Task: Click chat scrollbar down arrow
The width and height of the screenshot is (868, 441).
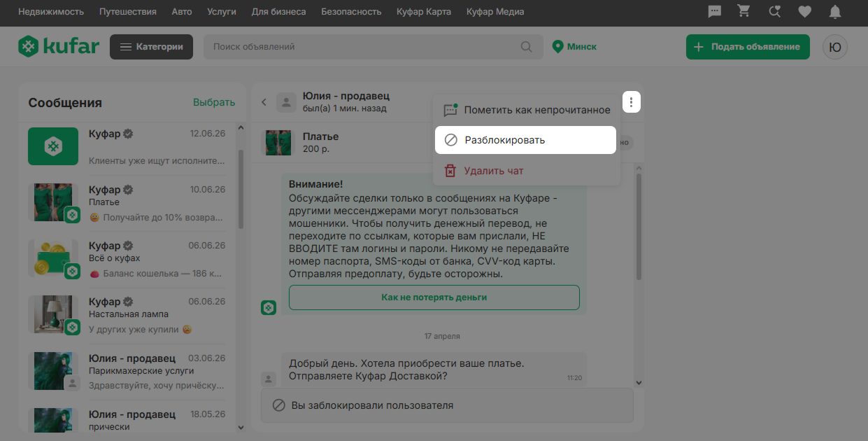Action: coord(638,382)
